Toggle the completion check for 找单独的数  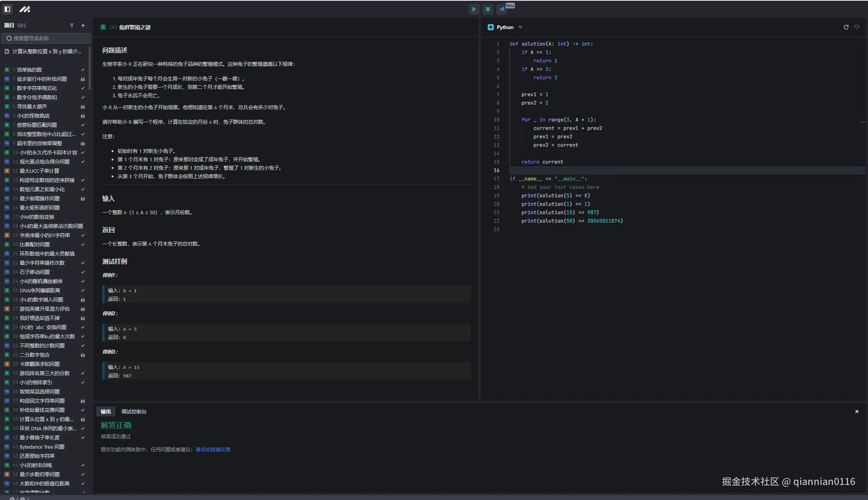pos(82,70)
